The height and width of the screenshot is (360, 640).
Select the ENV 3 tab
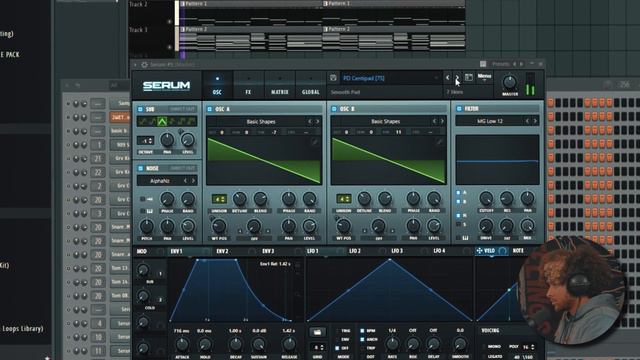tap(268, 251)
